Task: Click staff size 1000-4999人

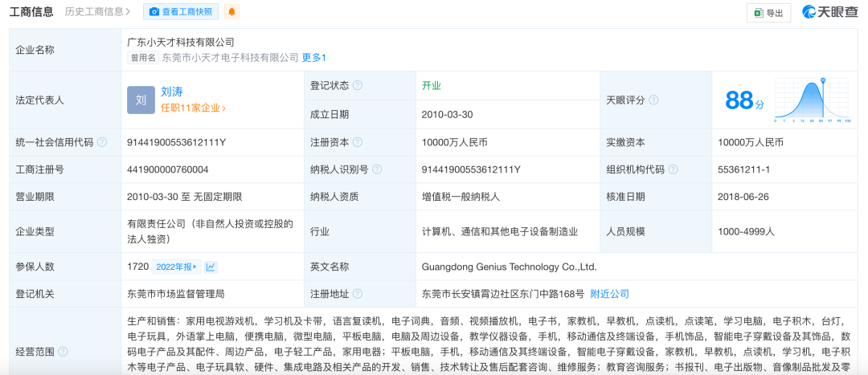Action: pyautogui.click(x=746, y=232)
